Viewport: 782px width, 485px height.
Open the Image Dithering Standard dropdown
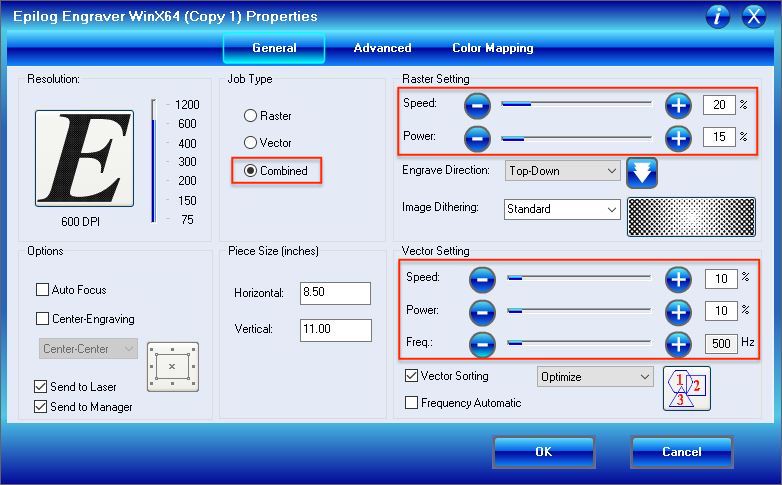coord(562,209)
